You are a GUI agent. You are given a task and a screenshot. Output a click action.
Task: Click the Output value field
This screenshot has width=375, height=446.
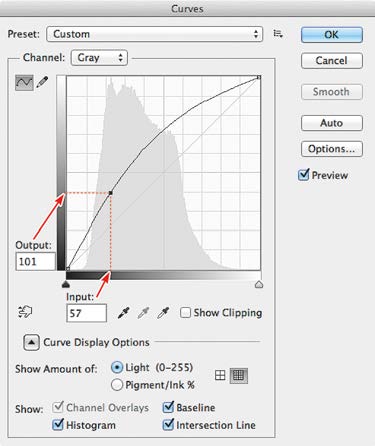coord(35,261)
